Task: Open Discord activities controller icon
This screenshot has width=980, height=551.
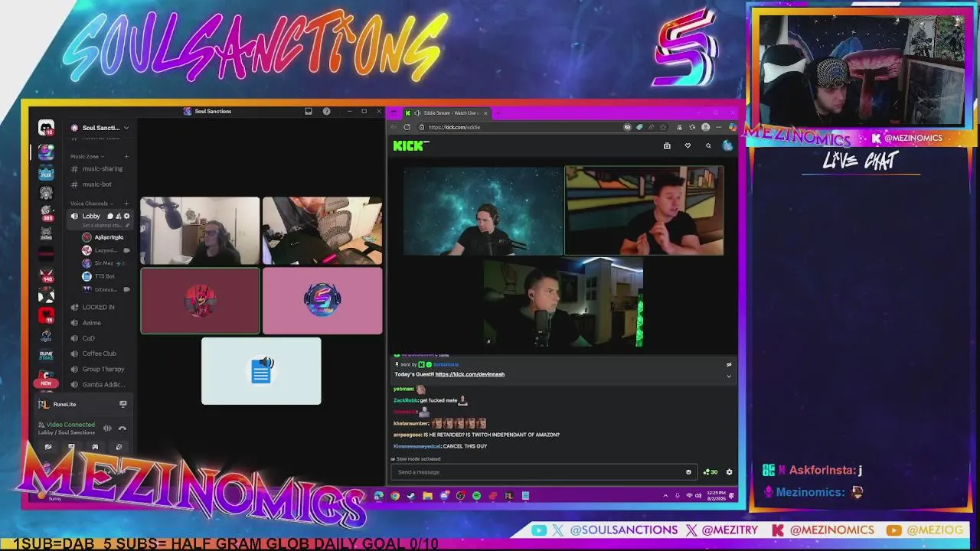Action: coord(95,447)
